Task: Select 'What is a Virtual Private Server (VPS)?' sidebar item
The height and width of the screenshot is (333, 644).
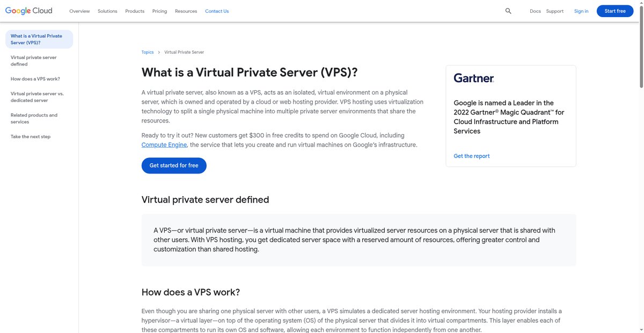Action: (x=39, y=39)
